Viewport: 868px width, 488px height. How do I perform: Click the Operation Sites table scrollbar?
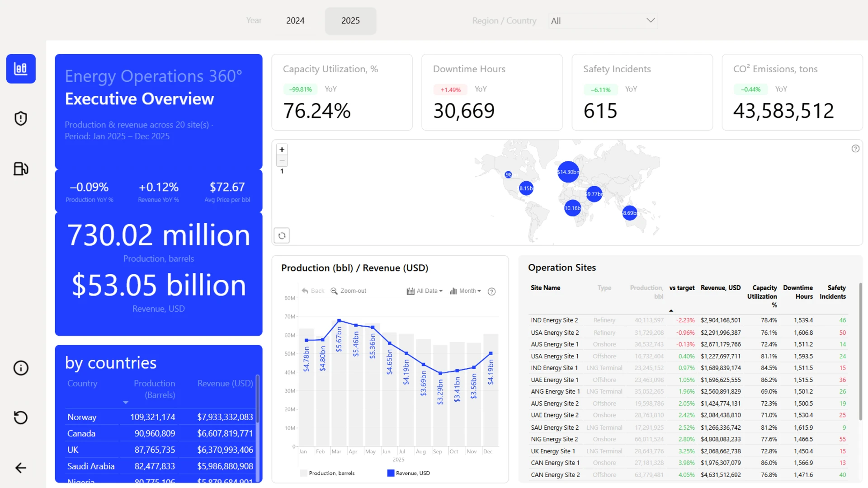tap(860, 352)
